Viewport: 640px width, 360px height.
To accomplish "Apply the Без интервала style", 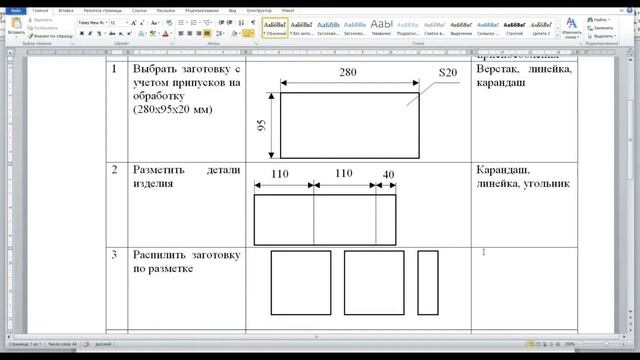I will 301,28.
